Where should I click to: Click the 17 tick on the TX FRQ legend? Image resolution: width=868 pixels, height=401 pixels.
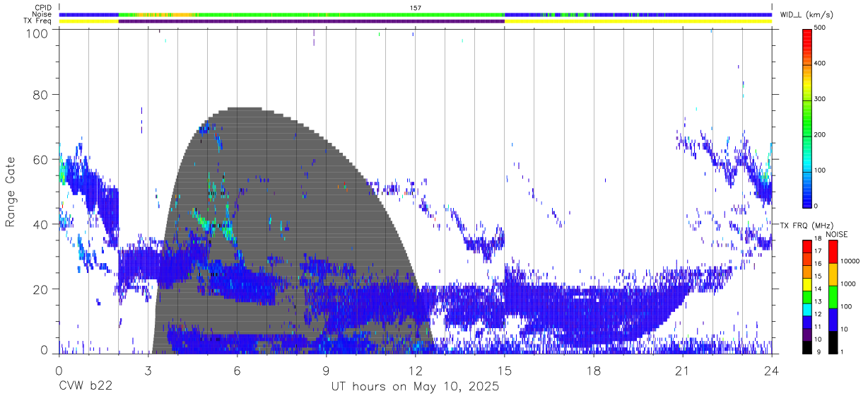[x=818, y=251]
